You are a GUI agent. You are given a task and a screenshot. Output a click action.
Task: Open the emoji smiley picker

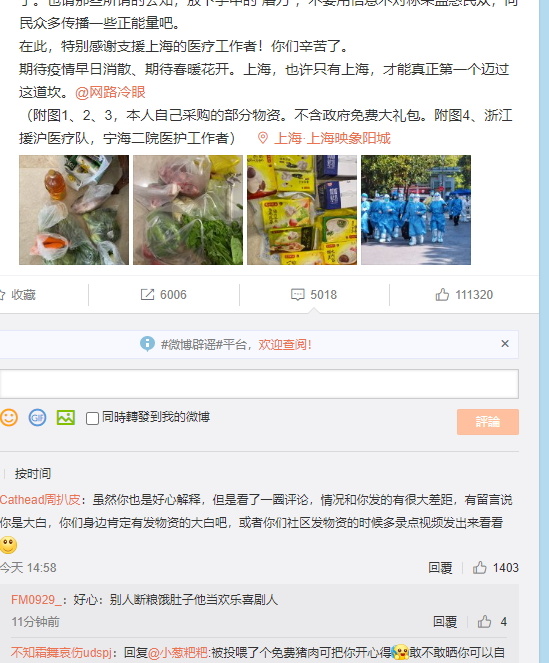[8, 417]
